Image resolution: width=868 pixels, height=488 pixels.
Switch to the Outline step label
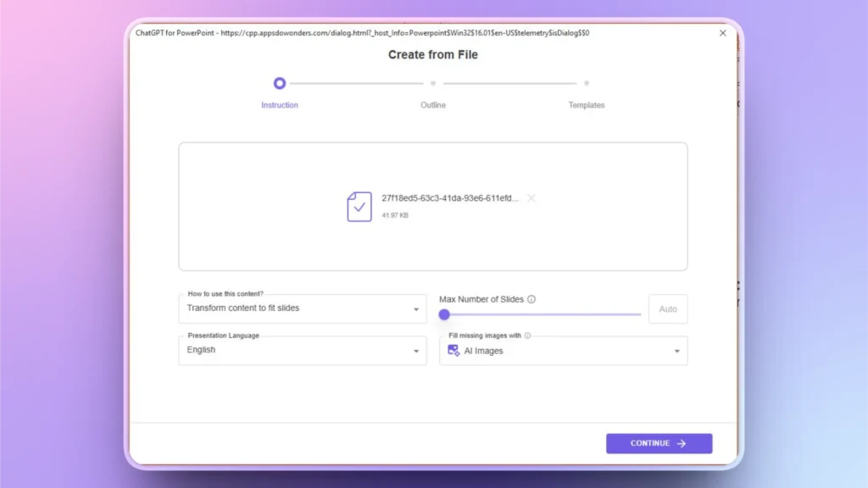[x=432, y=105]
